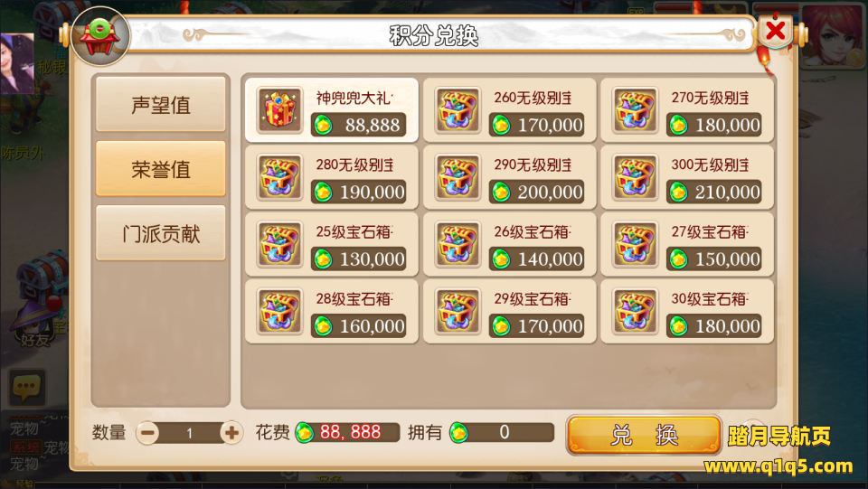Switch to the 荣誉值 tab
The height and width of the screenshot is (489, 868).
(161, 169)
